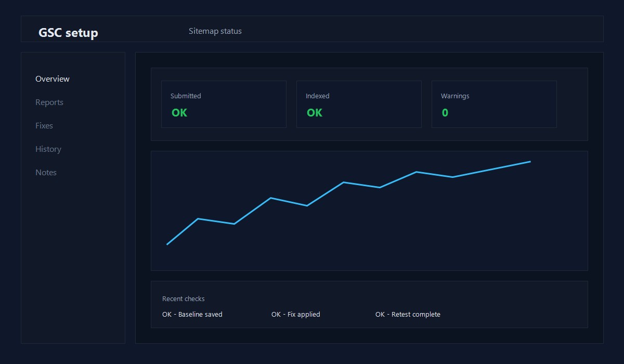Go to the Fixes section
Screen dimensions: 624x364
click(44, 125)
